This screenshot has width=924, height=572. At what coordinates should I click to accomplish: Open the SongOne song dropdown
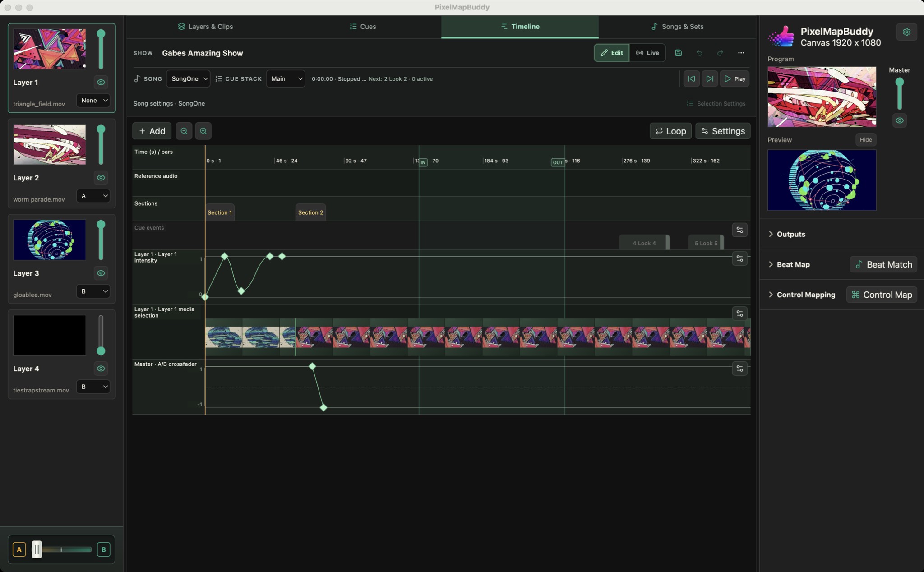[x=188, y=78]
